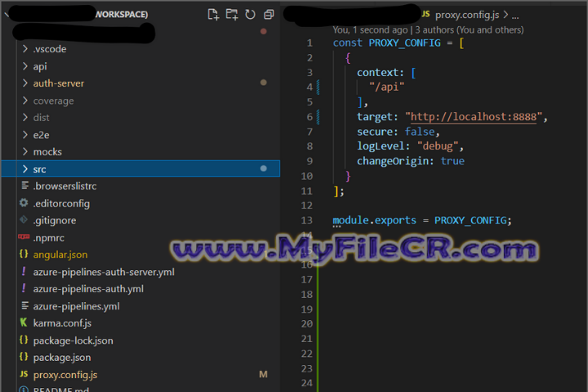Click the braces icon beside package.json

tap(24, 357)
